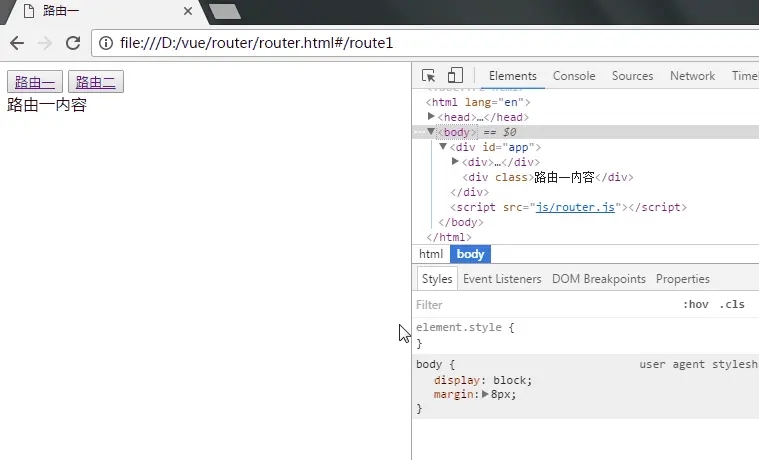Image resolution: width=759 pixels, height=460 pixels.
Task: Open the Properties sidebar tab
Action: 683,279
